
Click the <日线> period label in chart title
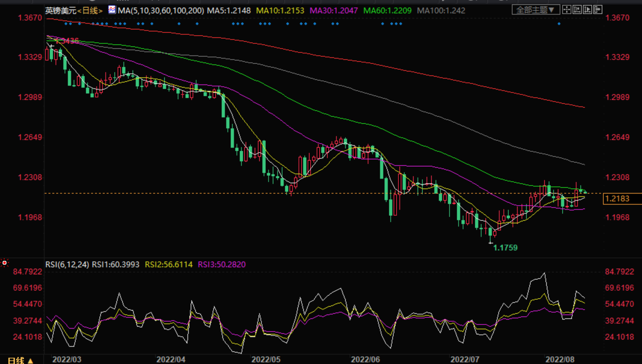(x=90, y=10)
